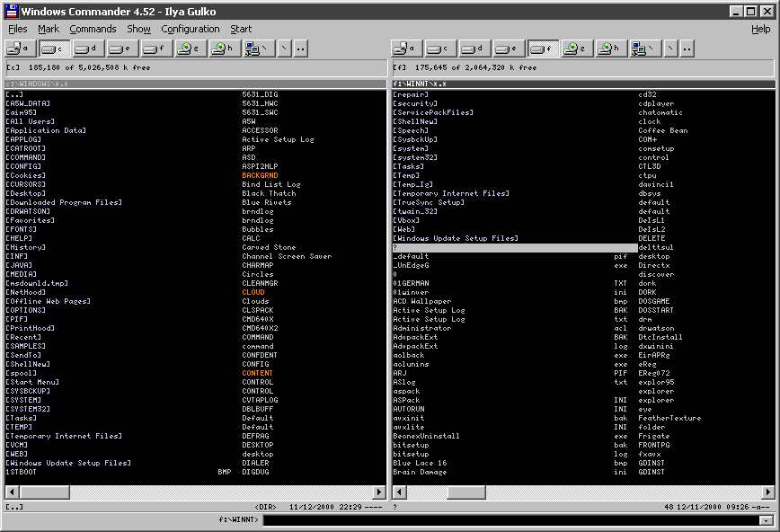The image size is (780, 532).
Task: Select the [ServicePackFiles] folder
Action: (x=433, y=112)
